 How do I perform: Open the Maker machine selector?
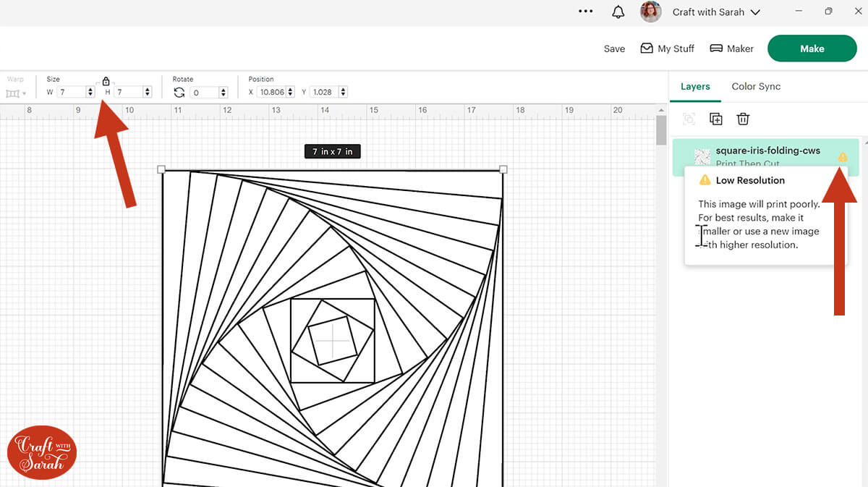tap(731, 48)
